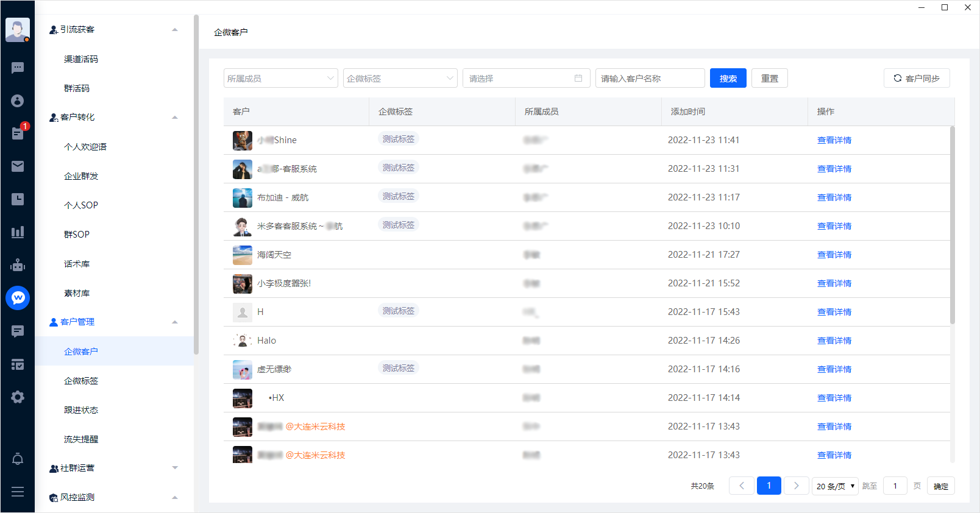Click the blue 搜索 button
Image resolution: width=980 pixels, height=513 pixels.
728,79
